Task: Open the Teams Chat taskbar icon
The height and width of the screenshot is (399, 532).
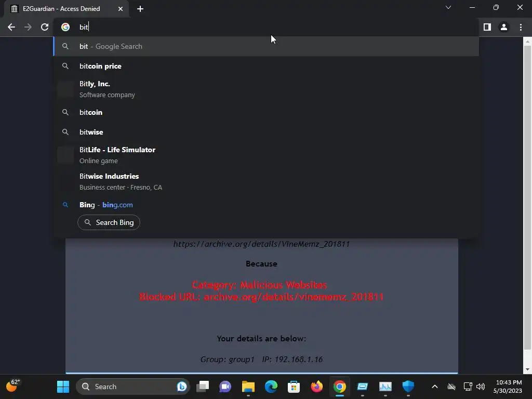Action: [225, 387]
